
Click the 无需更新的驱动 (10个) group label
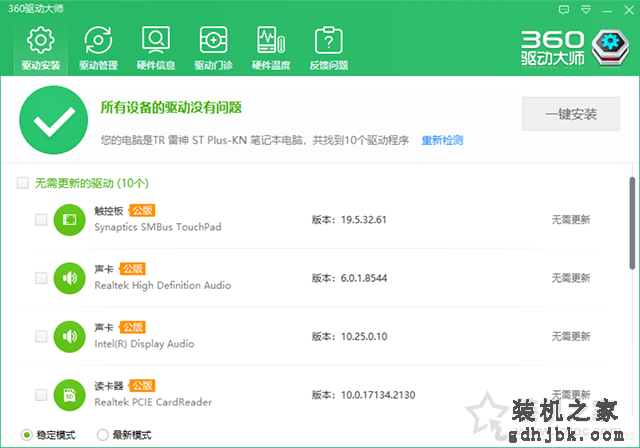pos(91,183)
